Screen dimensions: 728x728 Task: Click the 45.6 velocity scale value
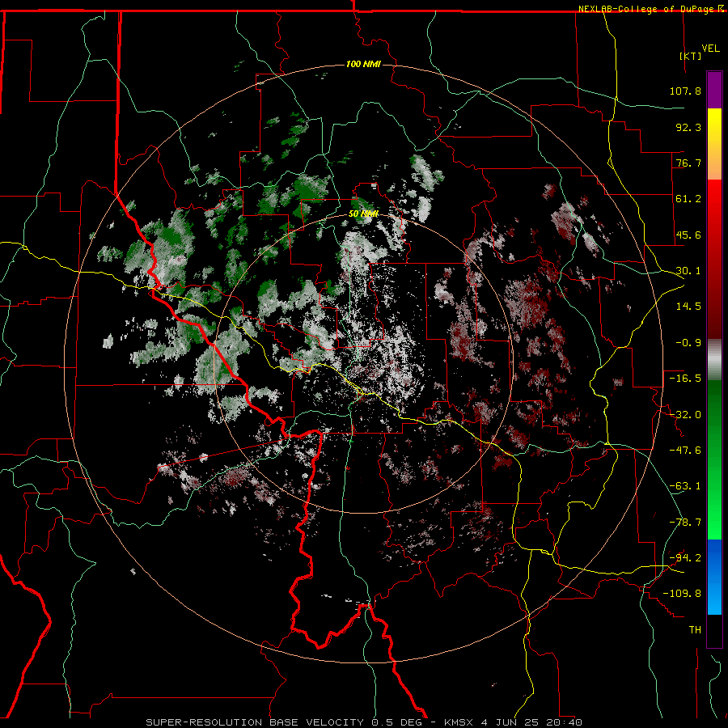(x=688, y=235)
